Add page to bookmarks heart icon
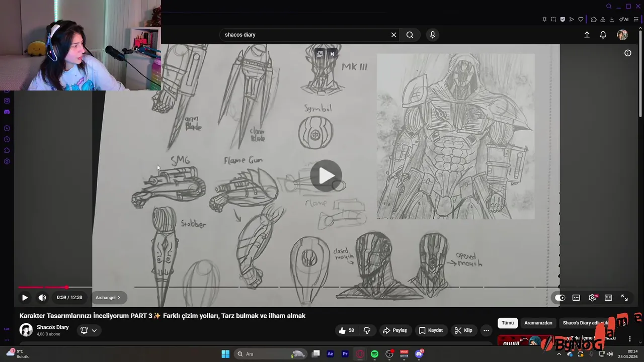Viewport: 644px width, 362px height. coord(581,20)
